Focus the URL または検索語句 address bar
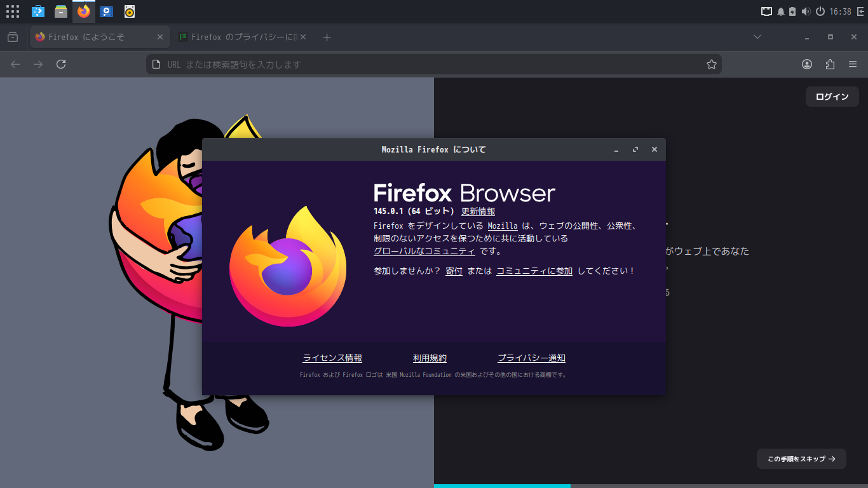This screenshot has width=868, height=488. [x=433, y=64]
